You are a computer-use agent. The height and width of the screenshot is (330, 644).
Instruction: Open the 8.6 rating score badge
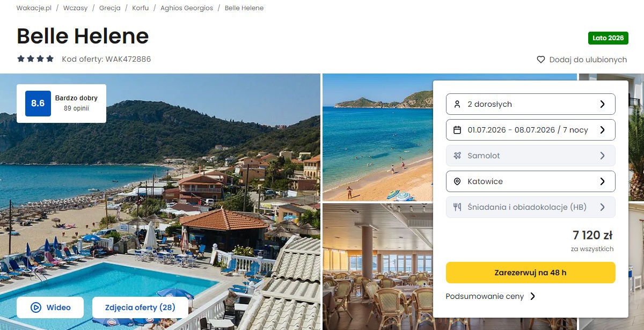click(x=38, y=104)
